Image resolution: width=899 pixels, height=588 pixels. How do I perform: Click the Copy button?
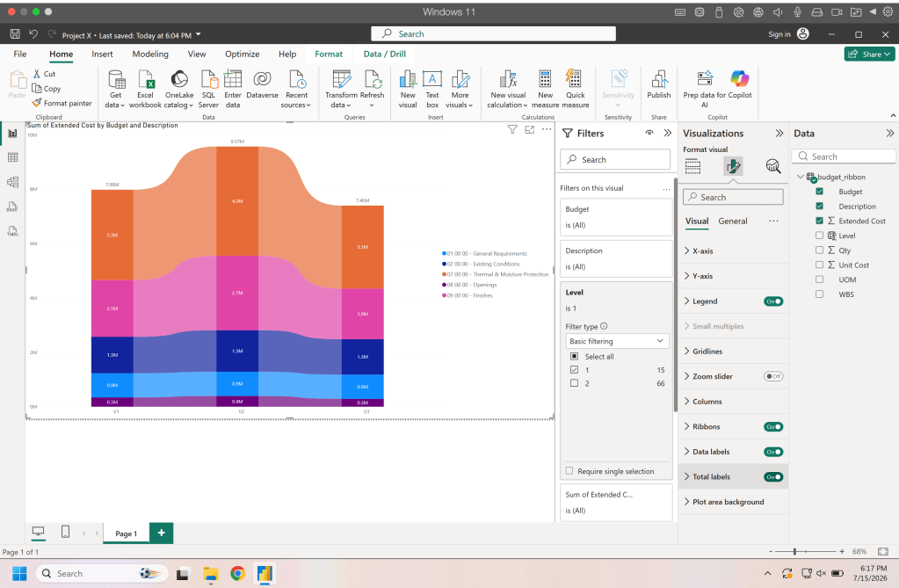(47, 89)
